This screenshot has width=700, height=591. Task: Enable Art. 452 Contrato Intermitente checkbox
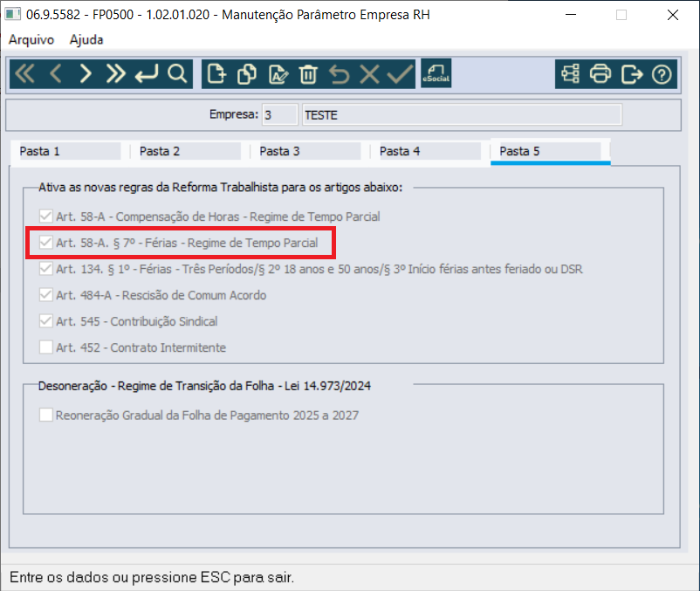pyautogui.click(x=46, y=347)
